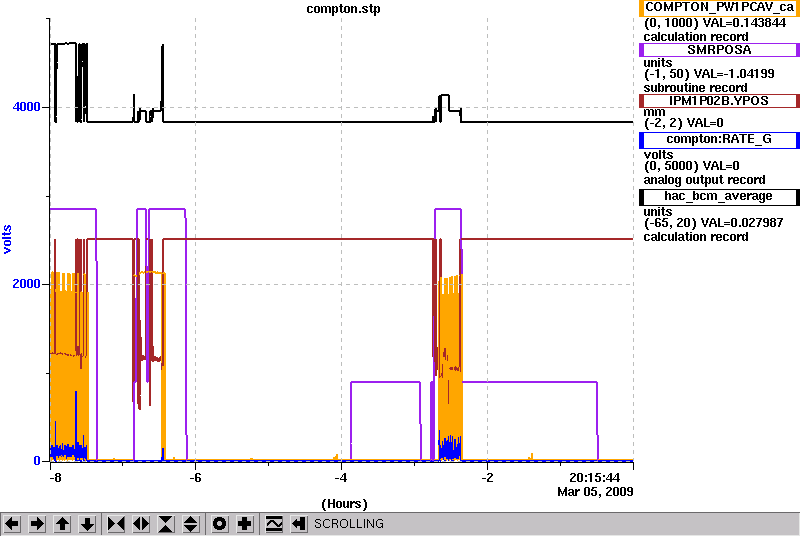Screen dimensions: 800x536
Task: Toggle the graph curve display mode button
Action: [x=274, y=524]
